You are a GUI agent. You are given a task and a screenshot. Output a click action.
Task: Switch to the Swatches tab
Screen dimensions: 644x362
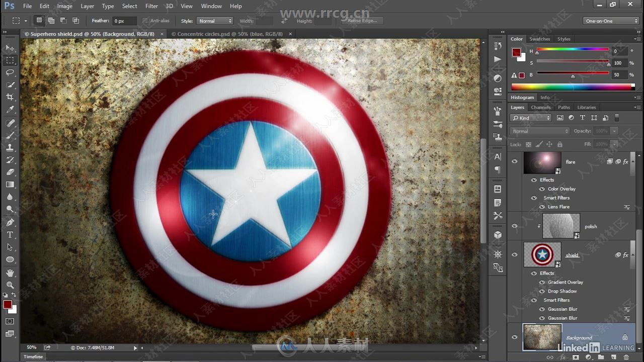tap(540, 39)
